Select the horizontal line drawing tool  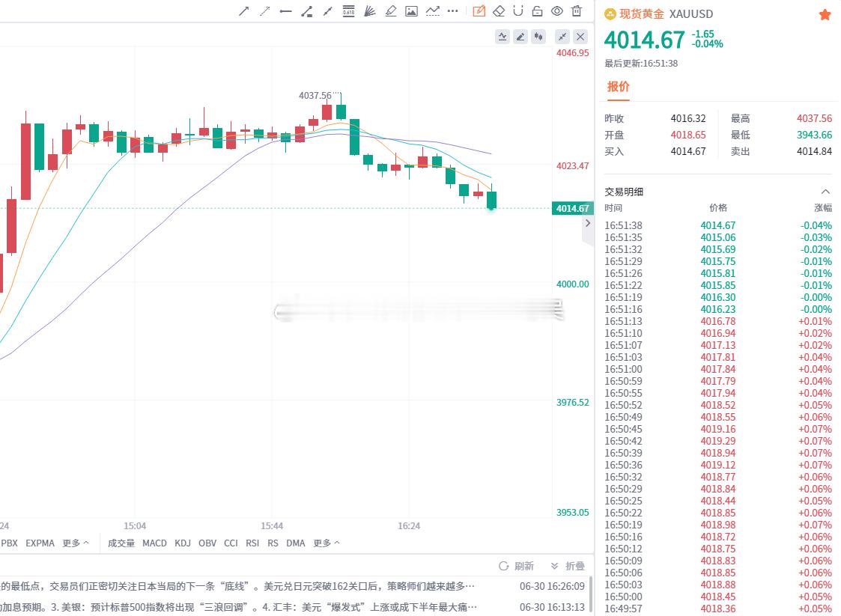(x=285, y=10)
